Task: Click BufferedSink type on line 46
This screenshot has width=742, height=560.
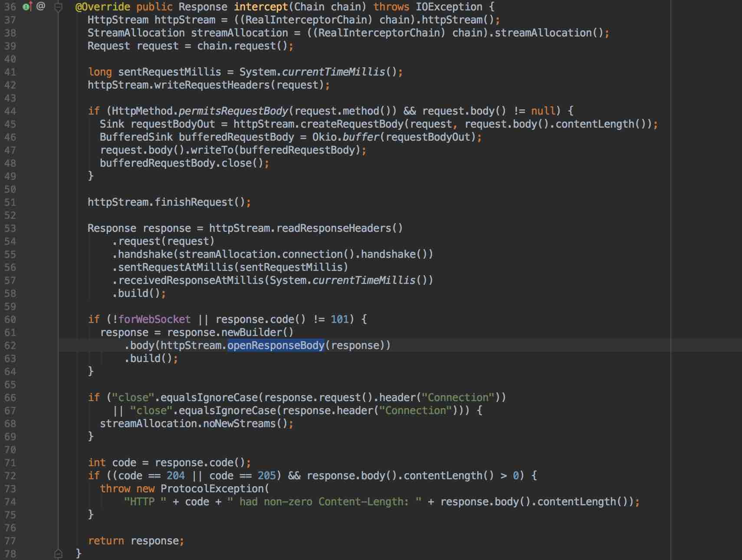Action: click(136, 137)
